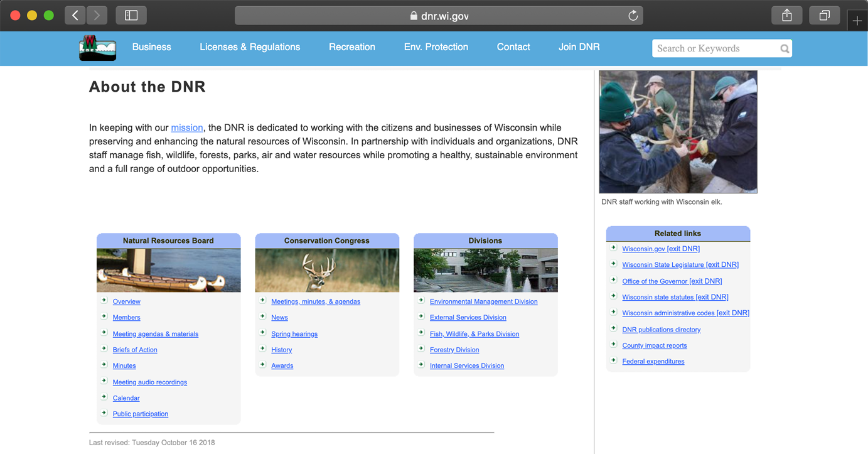
Task: Open the Env. Protection menu
Action: 436,47
